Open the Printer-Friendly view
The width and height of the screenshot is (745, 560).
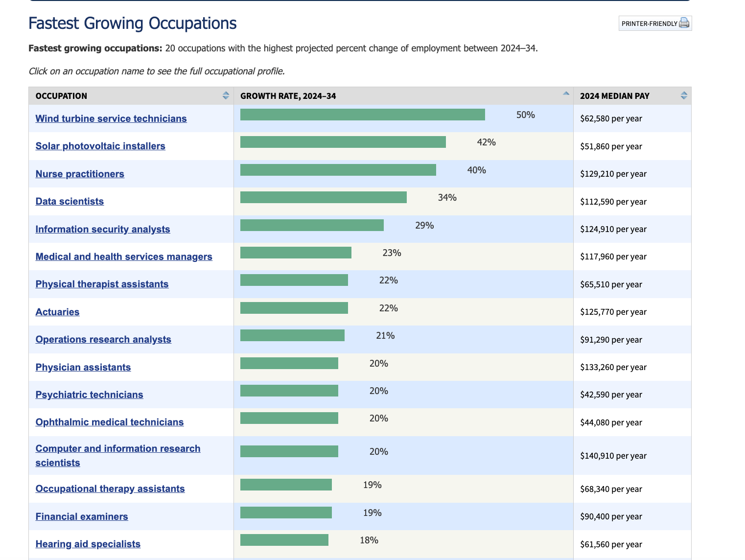click(x=655, y=23)
